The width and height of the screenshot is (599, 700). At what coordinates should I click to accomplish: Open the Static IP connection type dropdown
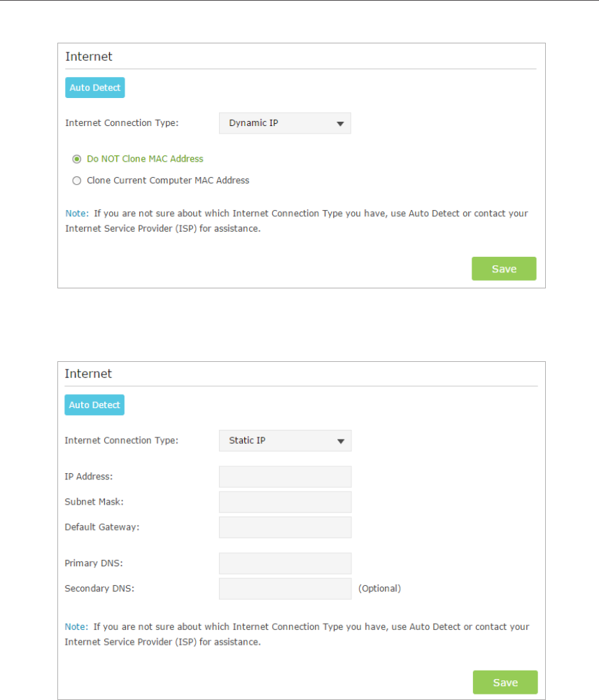(285, 441)
